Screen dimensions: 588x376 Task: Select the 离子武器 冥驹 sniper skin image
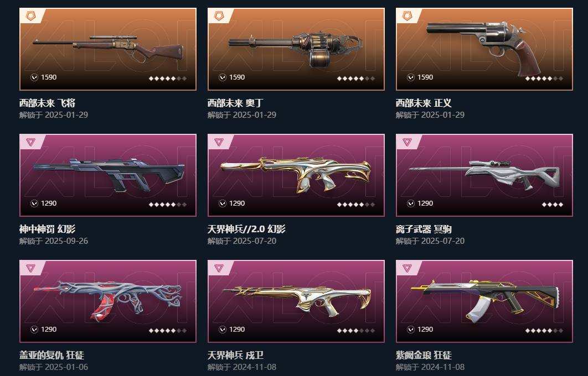coord(484,175)
